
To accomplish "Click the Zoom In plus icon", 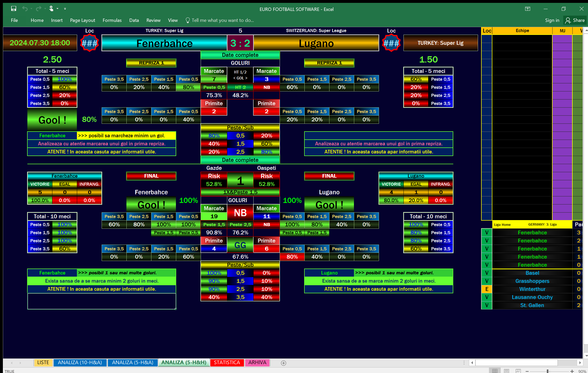I will 572,371.
